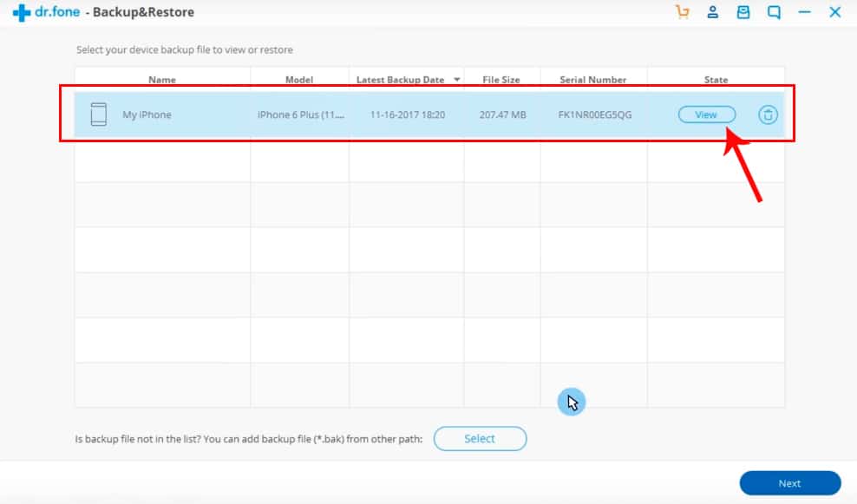Image resolution: width=857 pixels, height=504 pixels.
Task: Sort by Latest Backup Date header
Action: click(400, 80)
